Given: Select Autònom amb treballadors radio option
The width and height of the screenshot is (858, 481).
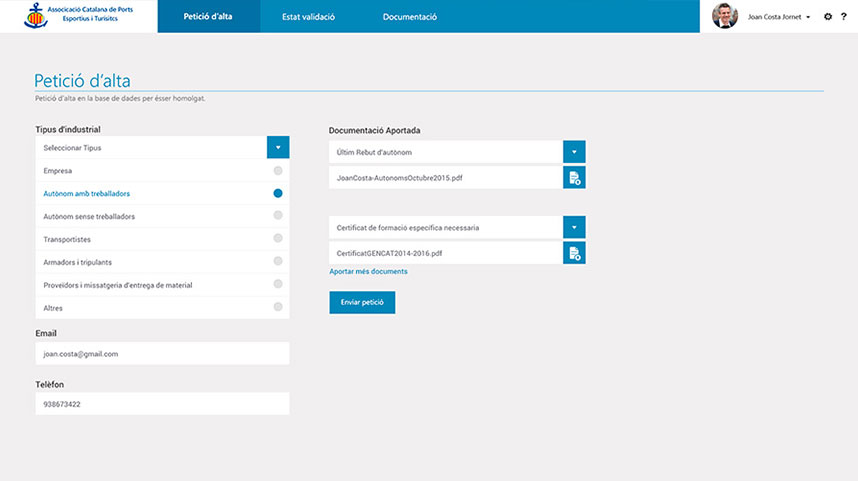Looking at the screenshot, I should pos(278,193).
